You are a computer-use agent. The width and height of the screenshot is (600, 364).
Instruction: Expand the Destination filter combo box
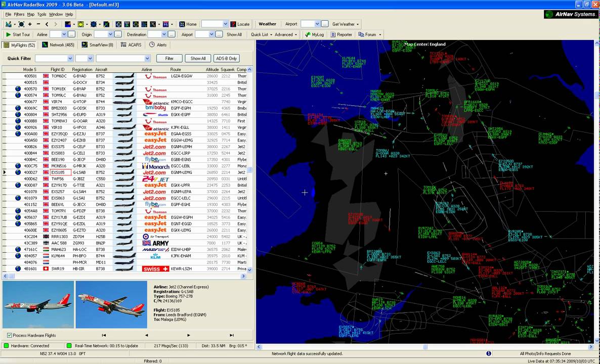coord(164,34)
